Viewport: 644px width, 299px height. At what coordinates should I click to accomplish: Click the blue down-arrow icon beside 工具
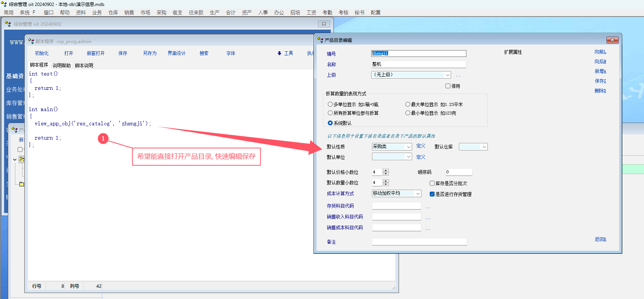[279, 54]
